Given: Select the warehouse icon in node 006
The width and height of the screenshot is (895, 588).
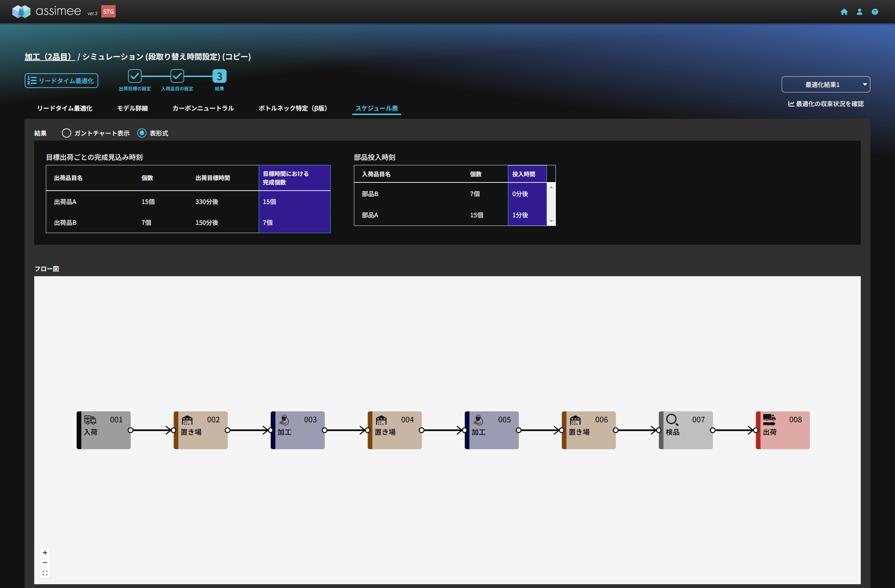Looking at the screenshot, I should [575, 420].
